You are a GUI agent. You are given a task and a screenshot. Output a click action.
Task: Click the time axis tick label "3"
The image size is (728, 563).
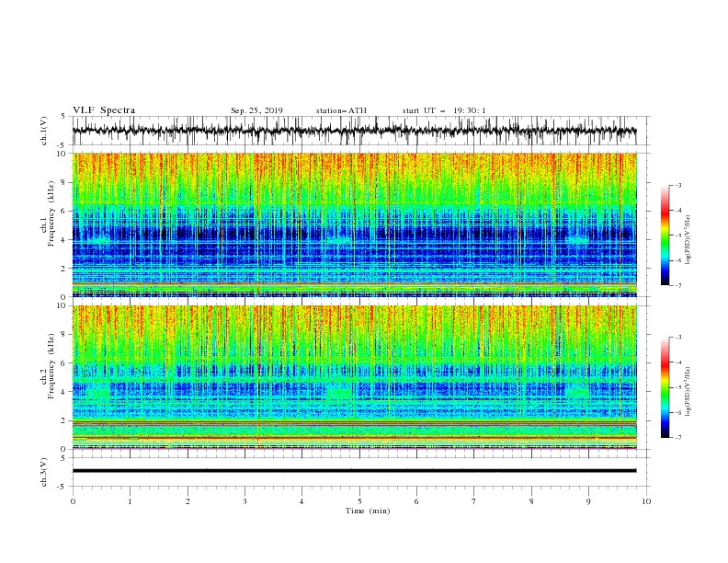[245, 501]
